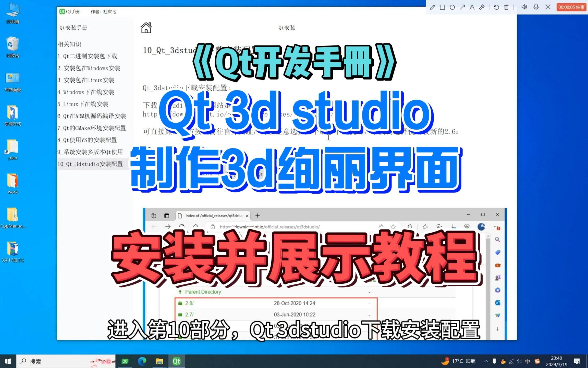Open chapter 5_Linux下在线安装
Viewport: 588px width, 368px height.
coord(83,104)
